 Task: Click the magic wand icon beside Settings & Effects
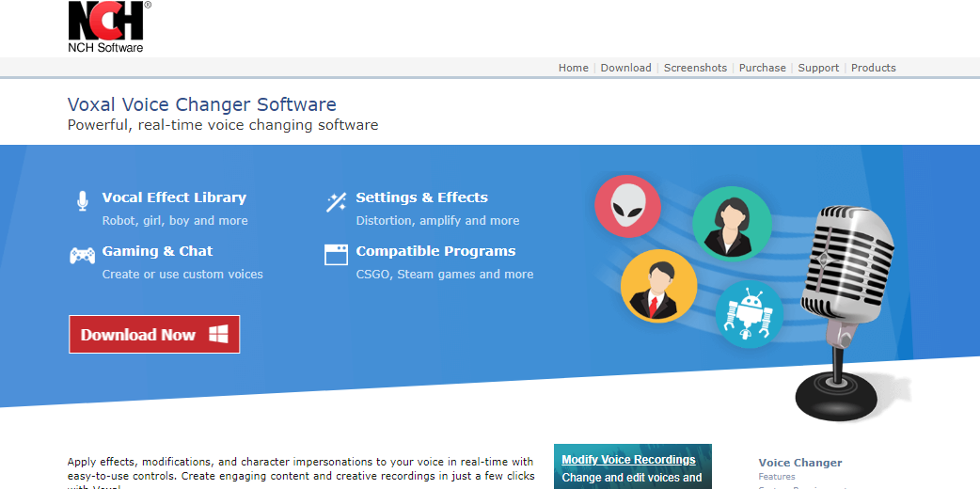point(337,202)
